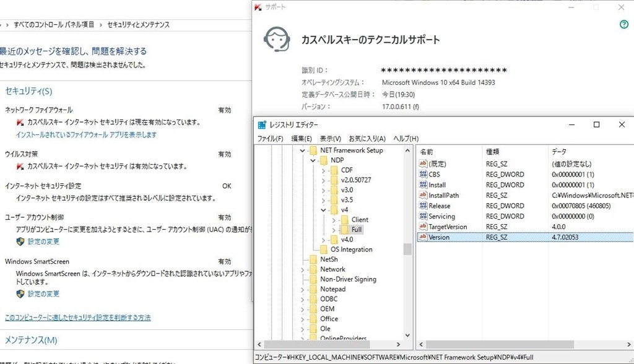Image resolution: width=634 pixels, height=364 pixels.
Task: Open the 編集(E) menu in Registry Editor
Action: (302, 139)
